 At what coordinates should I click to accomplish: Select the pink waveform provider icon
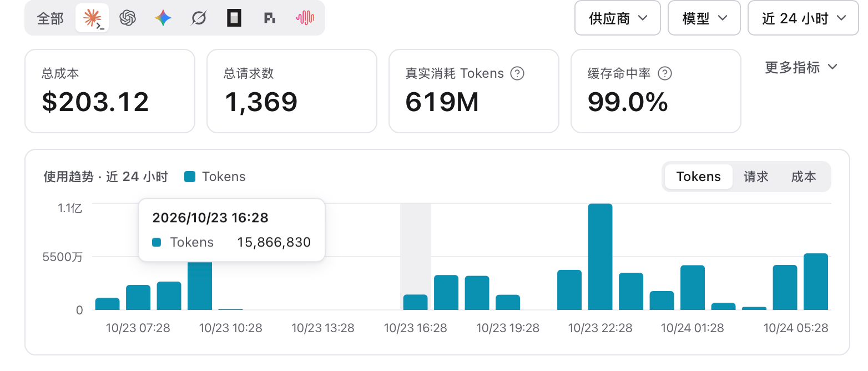[305, 18]
